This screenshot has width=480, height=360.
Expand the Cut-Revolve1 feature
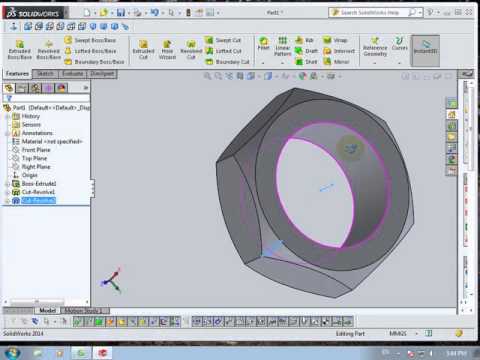(7, 192)
